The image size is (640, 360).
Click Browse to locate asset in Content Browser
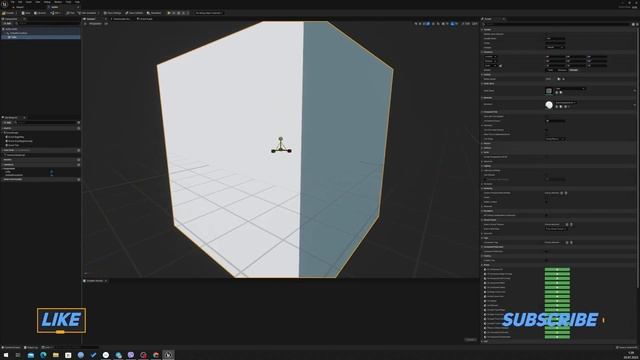(x=40, y=13)
